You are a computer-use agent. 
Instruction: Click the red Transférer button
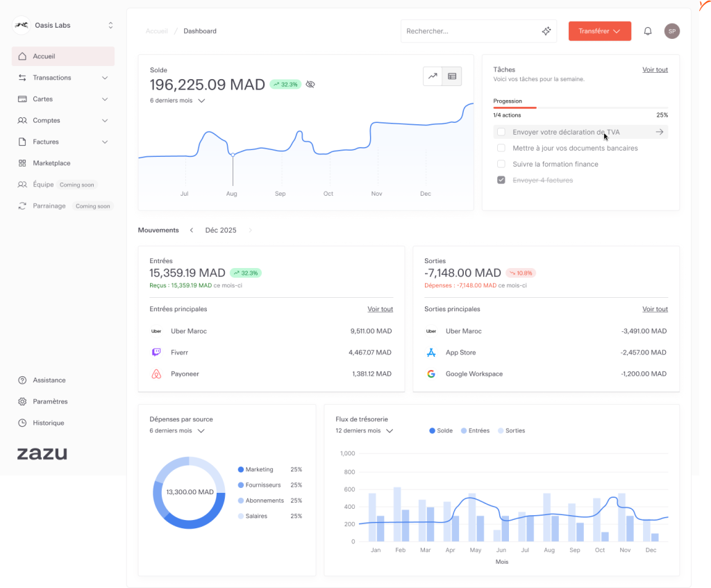tap(599, 31)
